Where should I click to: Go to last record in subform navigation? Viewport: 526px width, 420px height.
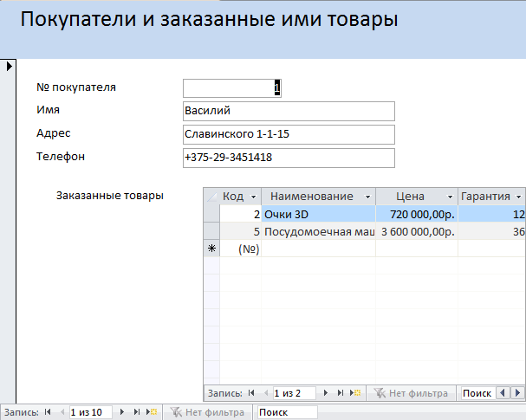pos(341,393)
